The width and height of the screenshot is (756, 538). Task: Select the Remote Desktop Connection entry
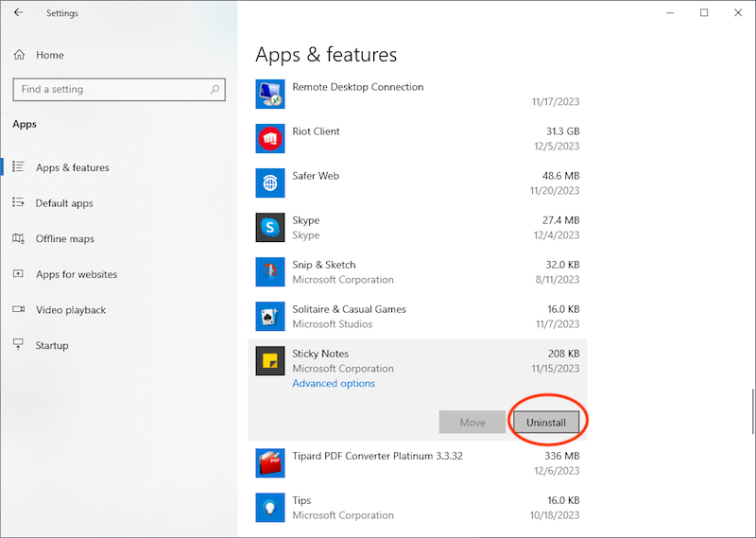pos(358,87)
